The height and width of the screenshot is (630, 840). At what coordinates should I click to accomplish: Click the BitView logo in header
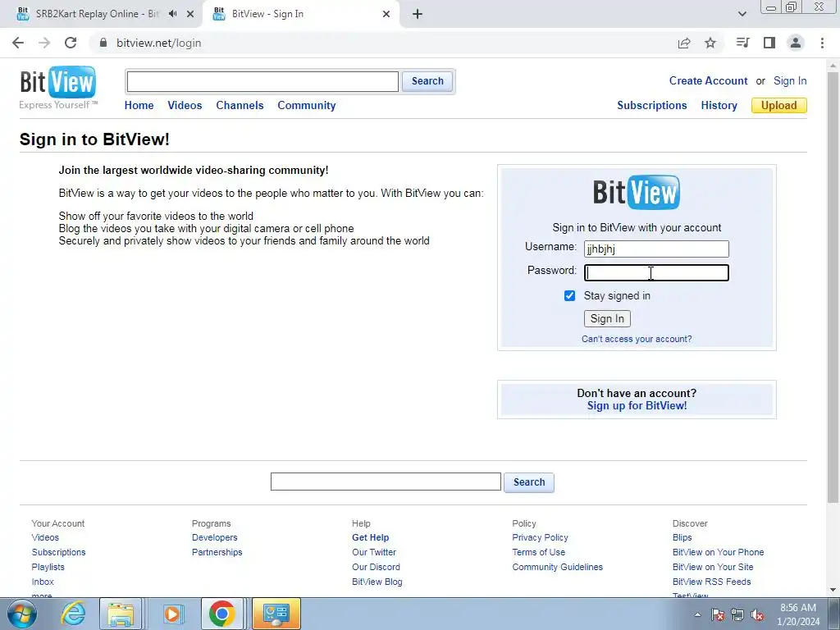58,83
